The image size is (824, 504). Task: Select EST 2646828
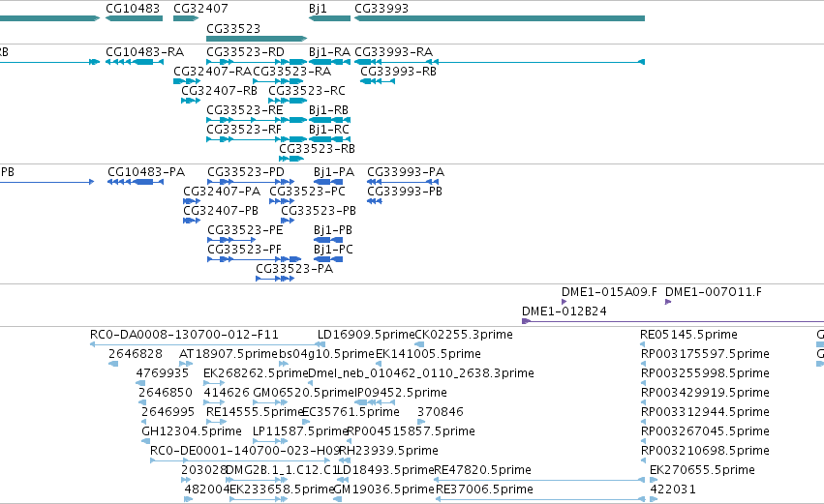113,364
